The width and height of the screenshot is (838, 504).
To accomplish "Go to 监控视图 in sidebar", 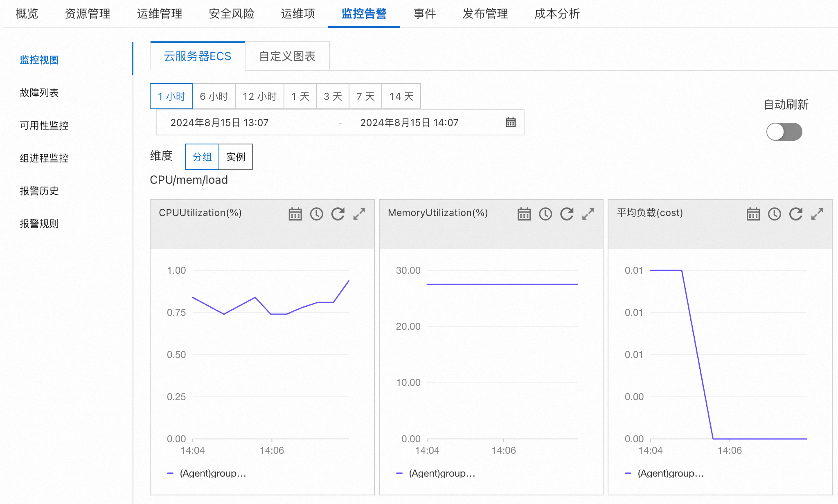I will [39, 60].
